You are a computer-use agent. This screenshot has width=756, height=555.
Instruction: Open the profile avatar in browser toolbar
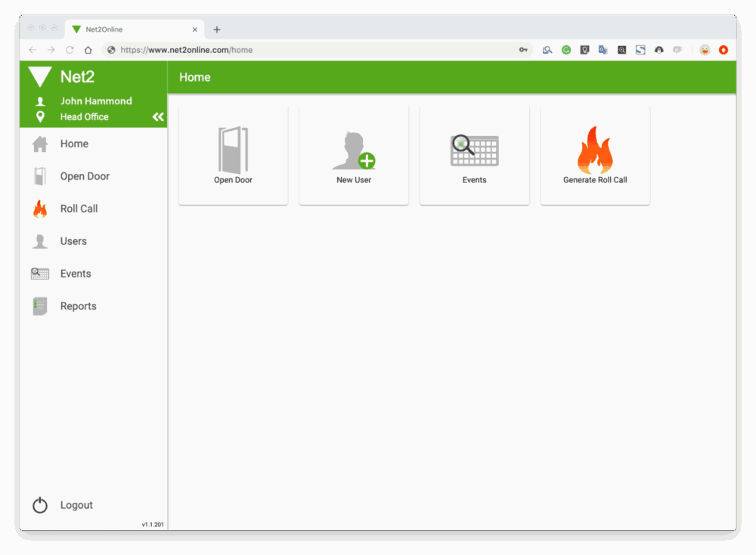click(705, 50)
